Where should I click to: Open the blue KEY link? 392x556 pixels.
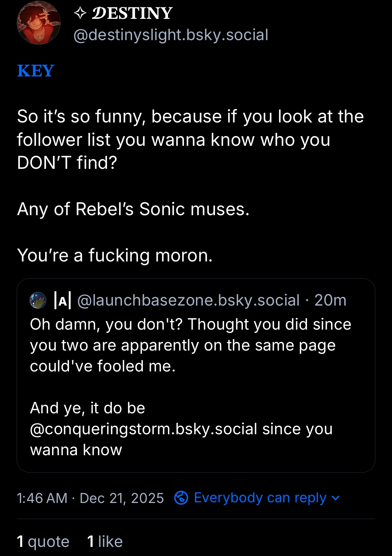coord(36,71)
